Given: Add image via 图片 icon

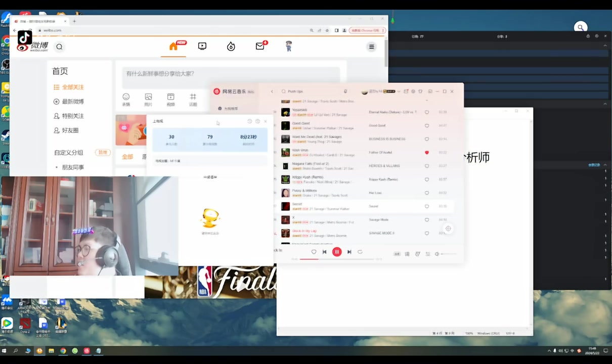Looking at the screenshot, I should [148, 99].
